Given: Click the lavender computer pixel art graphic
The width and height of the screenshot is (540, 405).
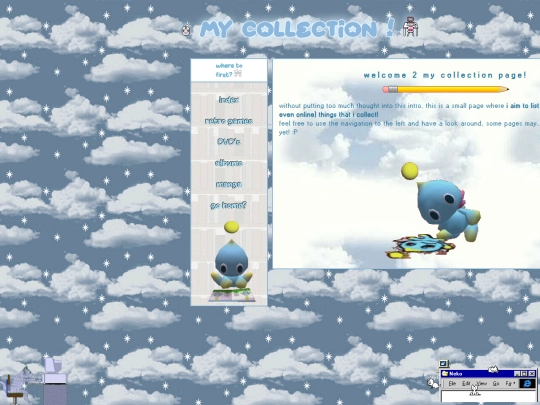Looking at the screenshot, I should 54,381.
